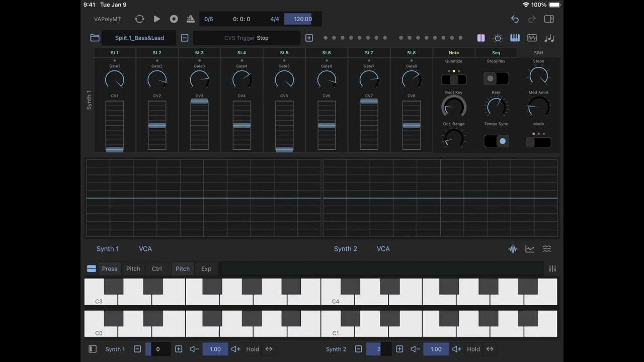Adjust the CV7 slider
Screen dimensions: 644x362
click(x=369, y=125)
